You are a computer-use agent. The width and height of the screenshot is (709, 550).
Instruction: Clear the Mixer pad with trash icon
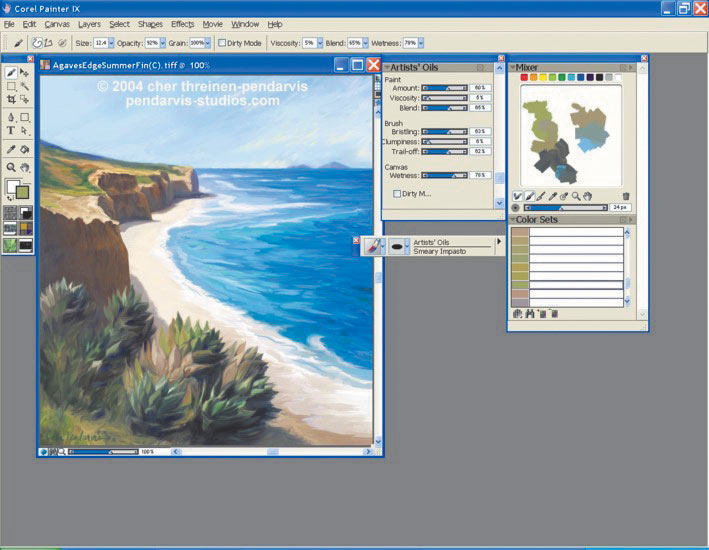click(x=626, y=196)
